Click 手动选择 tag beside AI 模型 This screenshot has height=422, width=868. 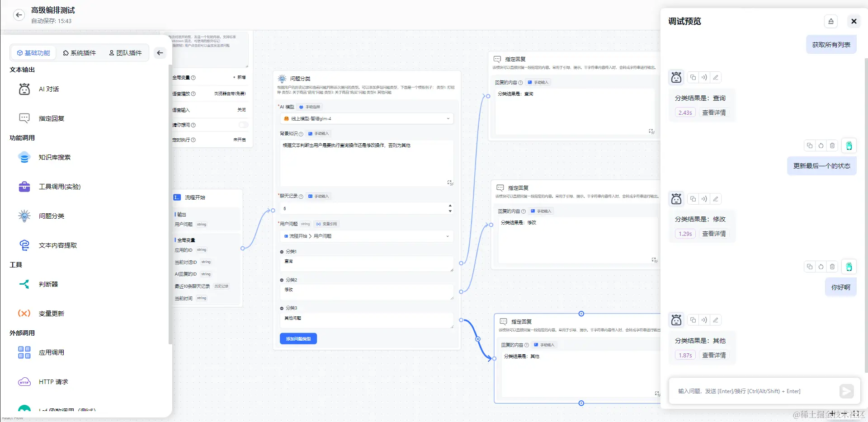(310, 107)
